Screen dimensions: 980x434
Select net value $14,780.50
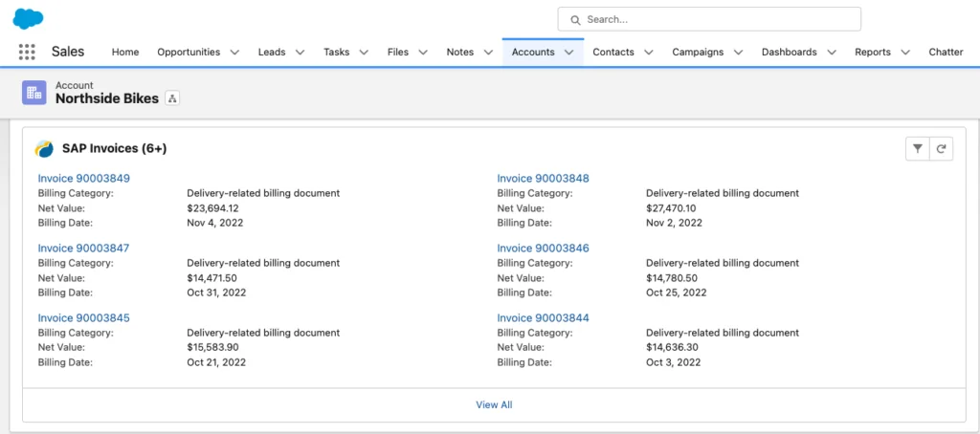click(671, 278)
